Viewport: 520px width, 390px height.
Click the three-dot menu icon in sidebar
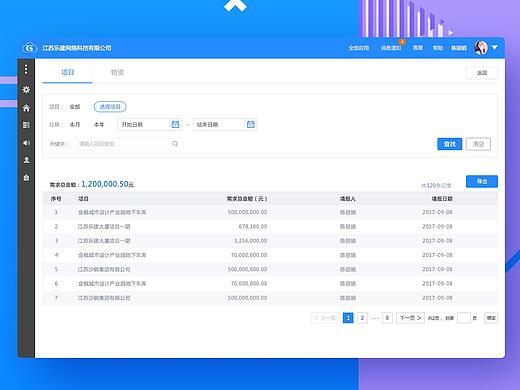tap(26, 69)
